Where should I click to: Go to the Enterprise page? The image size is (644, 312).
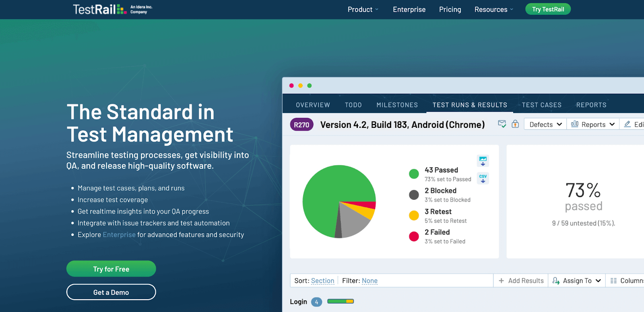(409, 9)
